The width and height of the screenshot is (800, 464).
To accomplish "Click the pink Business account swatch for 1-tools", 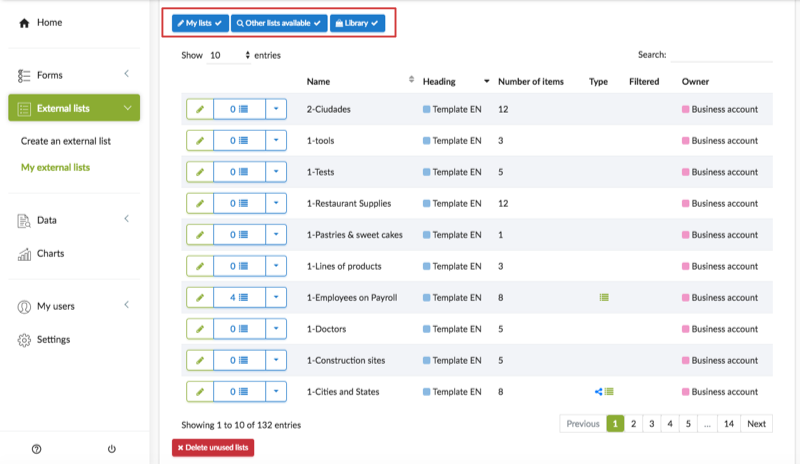I will click(x=686, y=140).
